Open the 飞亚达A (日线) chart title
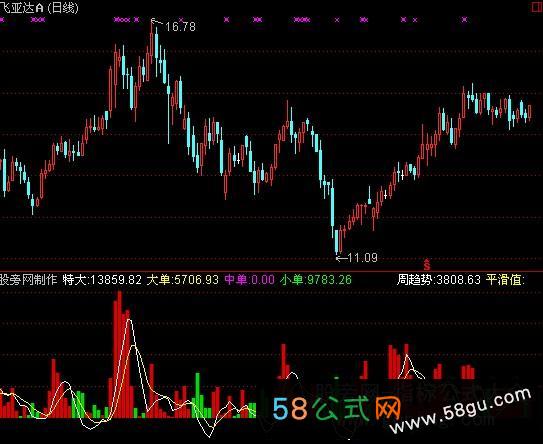 click(39, 8)
